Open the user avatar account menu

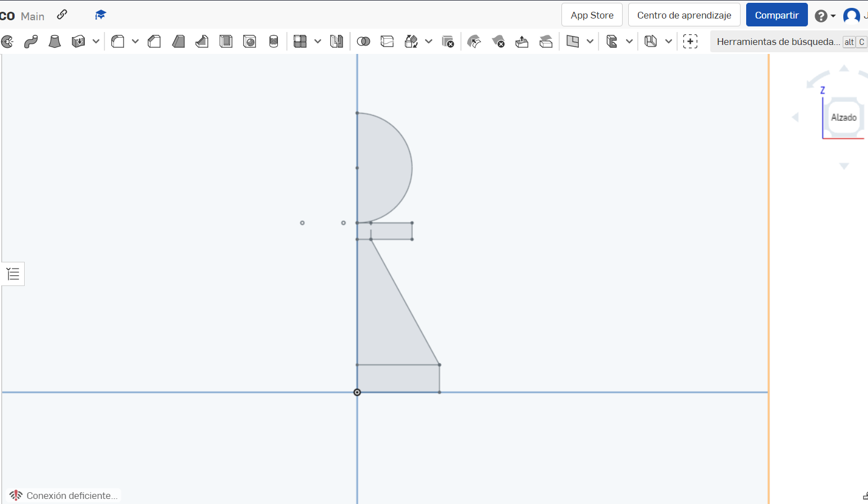click(852, 15)
